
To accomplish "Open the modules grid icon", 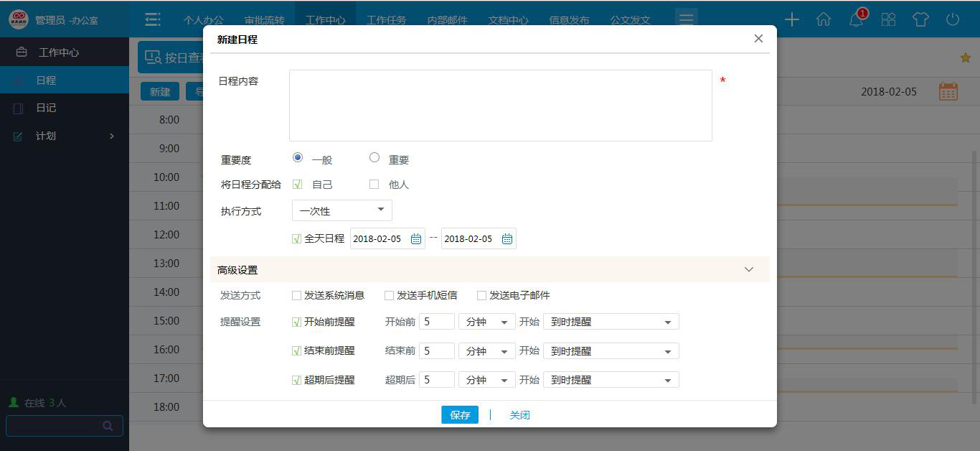I will [x=888, y=20].
